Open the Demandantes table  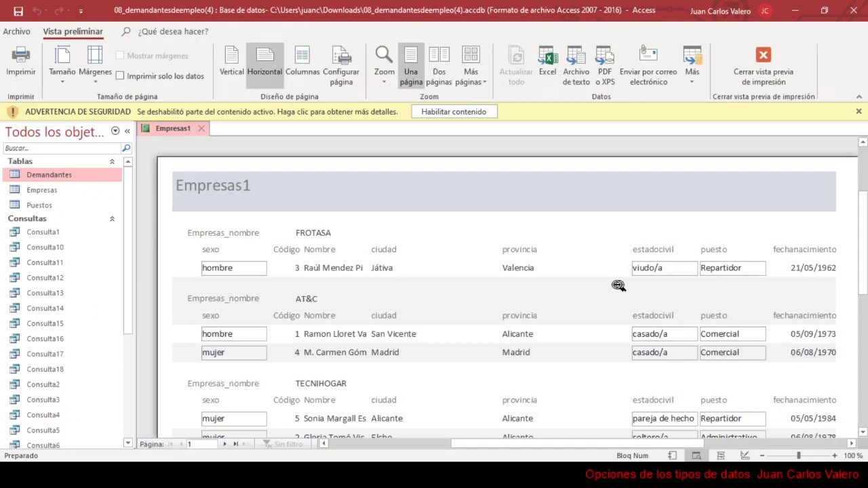pyautogui.click(x=62, y=175)
